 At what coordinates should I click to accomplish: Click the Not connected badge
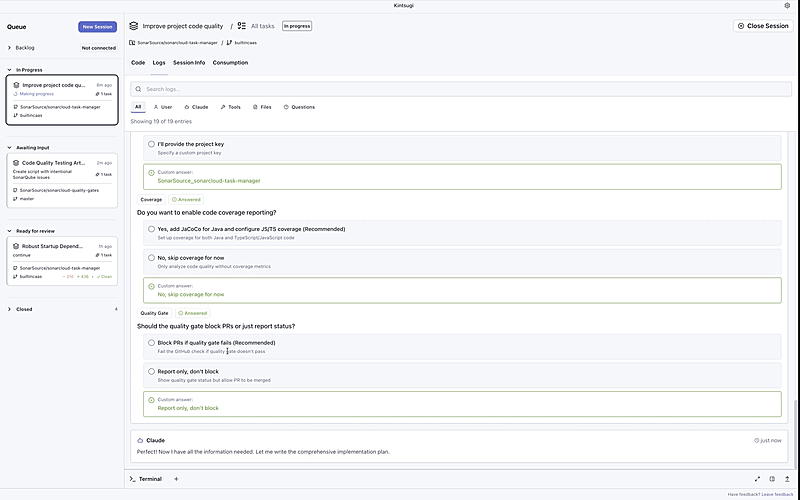tap(99, 48)
